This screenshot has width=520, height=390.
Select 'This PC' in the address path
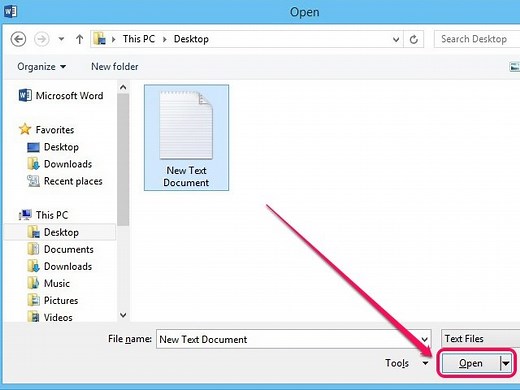point(139,39)
